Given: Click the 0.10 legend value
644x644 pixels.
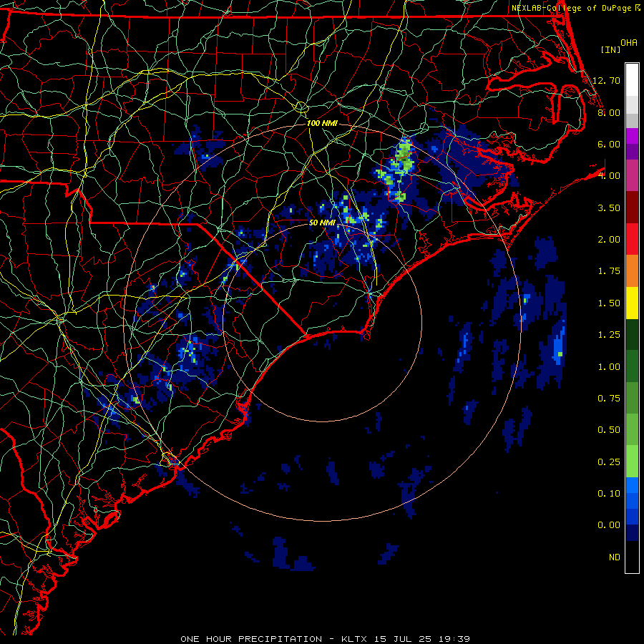Looking at the screenshot, I should point(609,494).
